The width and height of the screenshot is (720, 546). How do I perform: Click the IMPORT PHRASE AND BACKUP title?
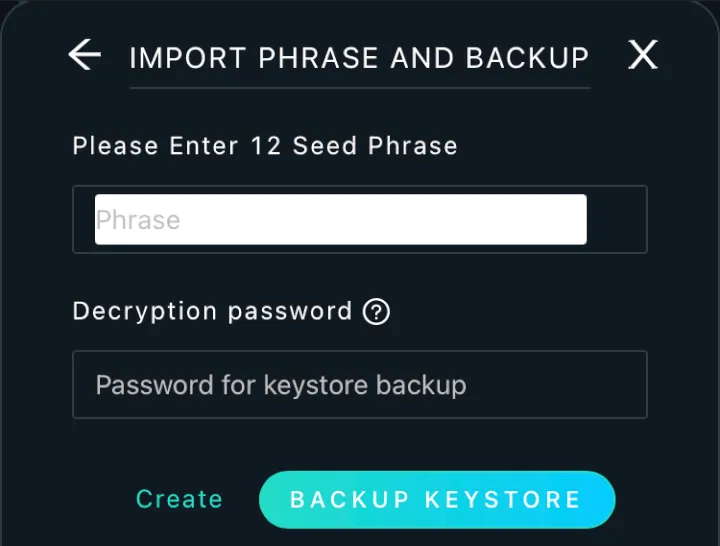click(359, 58)
